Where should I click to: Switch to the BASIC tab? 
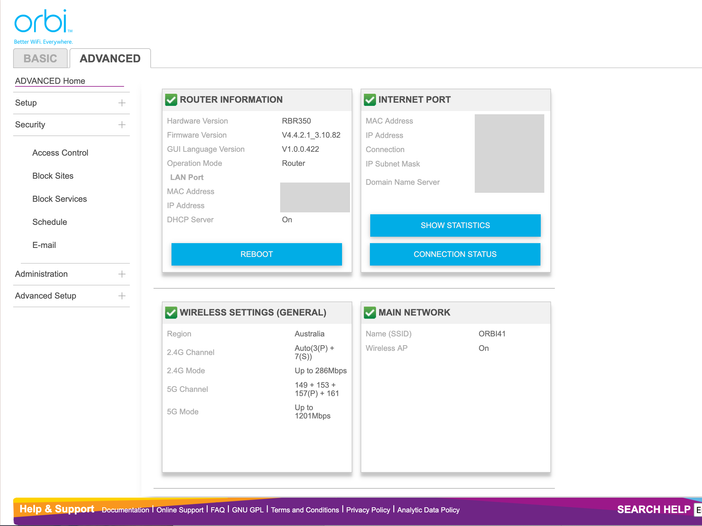(x=40, y=59)
